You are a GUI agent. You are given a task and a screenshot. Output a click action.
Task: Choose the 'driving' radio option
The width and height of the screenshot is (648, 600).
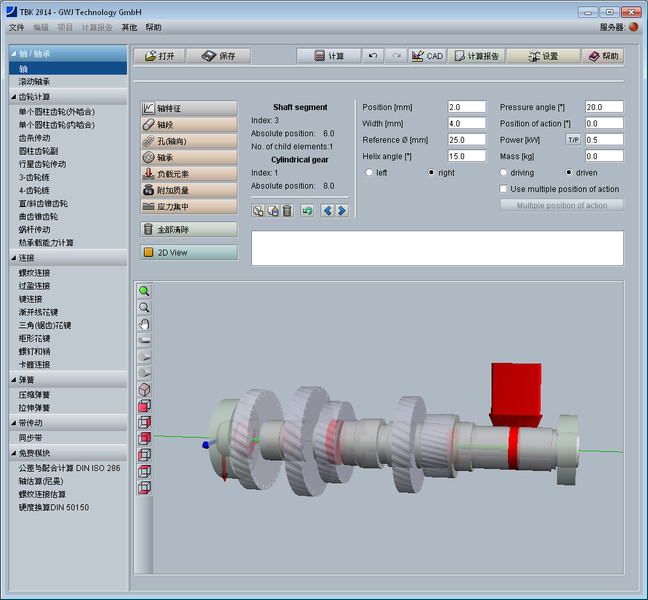tap(504, 173)
